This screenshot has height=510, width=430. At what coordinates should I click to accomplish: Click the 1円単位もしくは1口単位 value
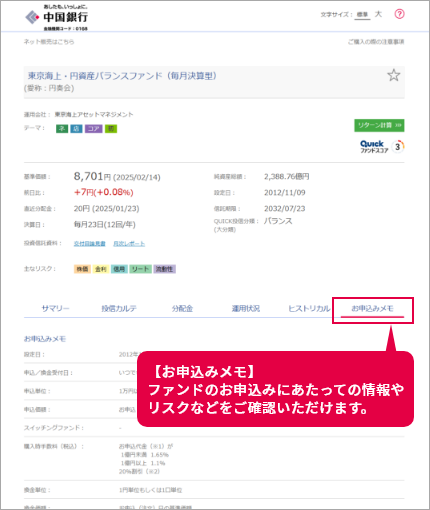[150, 490]
